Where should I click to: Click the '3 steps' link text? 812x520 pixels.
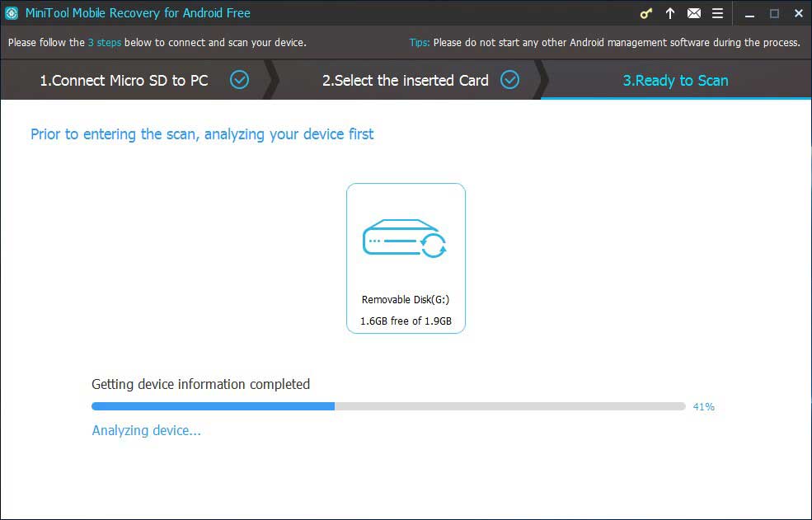coord(105,43)
